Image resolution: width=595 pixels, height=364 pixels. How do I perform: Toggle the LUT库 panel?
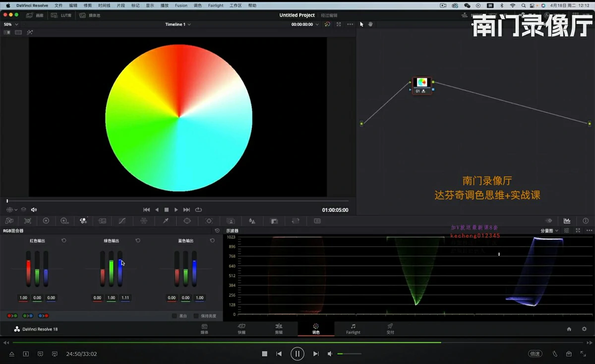(x=62, y=15)
